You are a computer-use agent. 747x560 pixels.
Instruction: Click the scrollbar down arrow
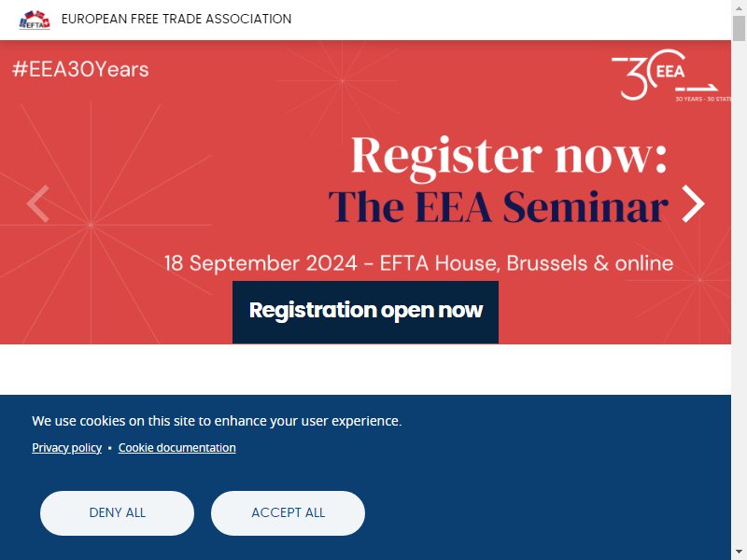coord(739,553)
